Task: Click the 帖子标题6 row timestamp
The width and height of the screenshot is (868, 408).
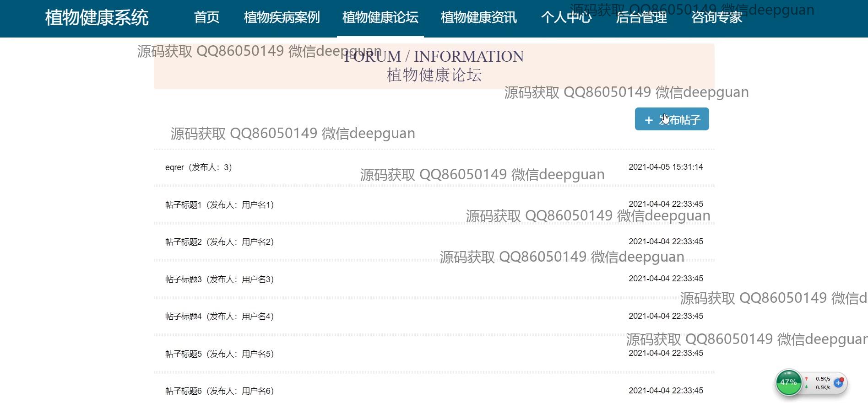Action: tap(666, 391)
